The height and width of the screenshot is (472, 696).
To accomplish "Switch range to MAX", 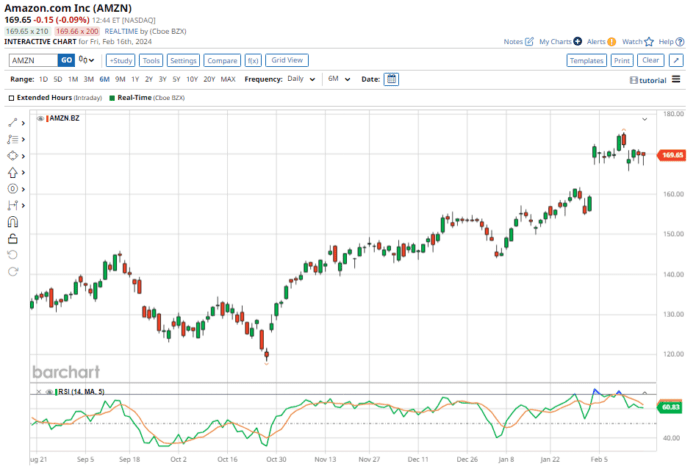I will [x=228, y=79].
